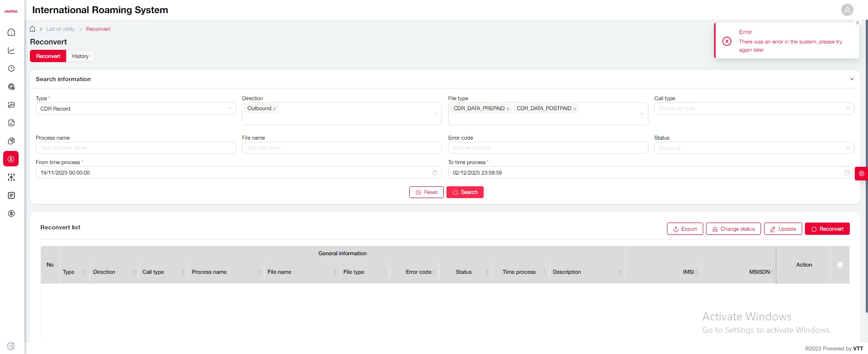
Task: Open the From time process calendar icon
Action: [434, 173]
